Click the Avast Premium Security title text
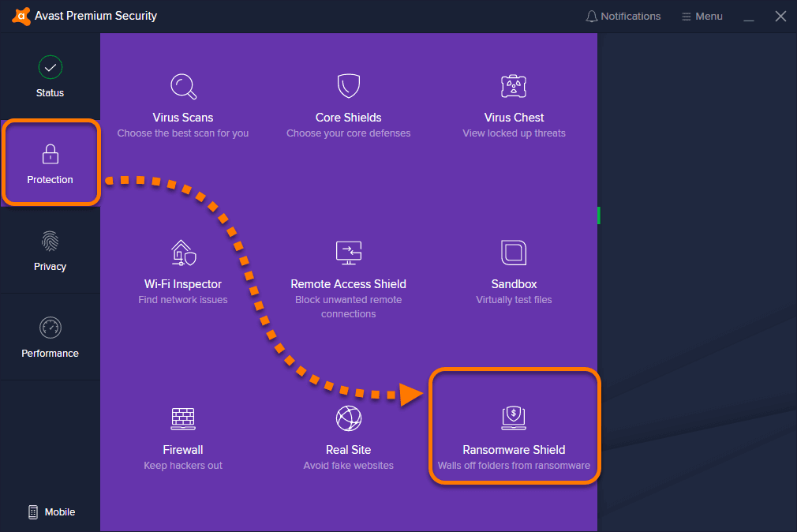 96,17
